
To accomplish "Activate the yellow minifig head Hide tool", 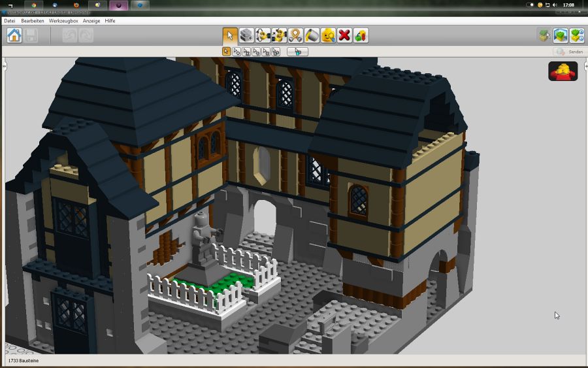I will point(328,35).
